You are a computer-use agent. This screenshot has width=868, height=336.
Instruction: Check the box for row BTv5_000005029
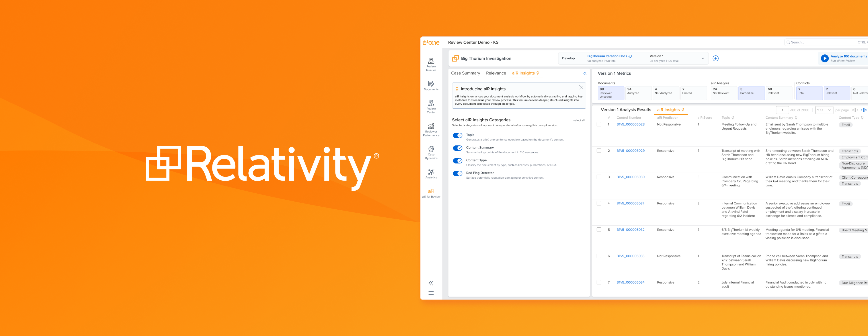click(599, 151)
